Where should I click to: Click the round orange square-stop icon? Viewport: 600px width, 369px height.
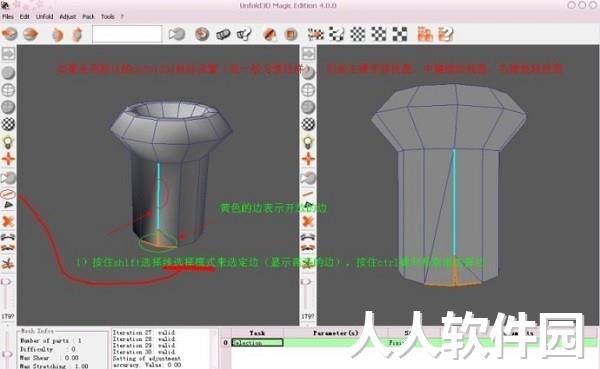pyautogui.click(x=292, y=34)
